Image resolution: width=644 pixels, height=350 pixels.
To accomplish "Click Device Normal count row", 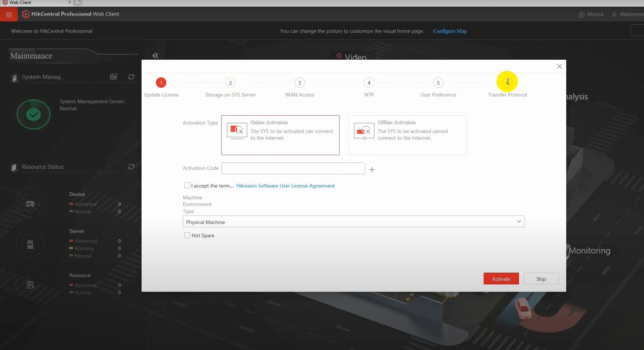I will pyautogui.click(x=95, y=211).
